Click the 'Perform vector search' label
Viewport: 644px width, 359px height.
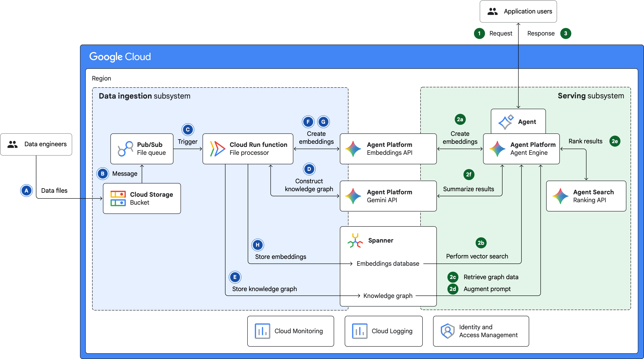pos(477,256)
